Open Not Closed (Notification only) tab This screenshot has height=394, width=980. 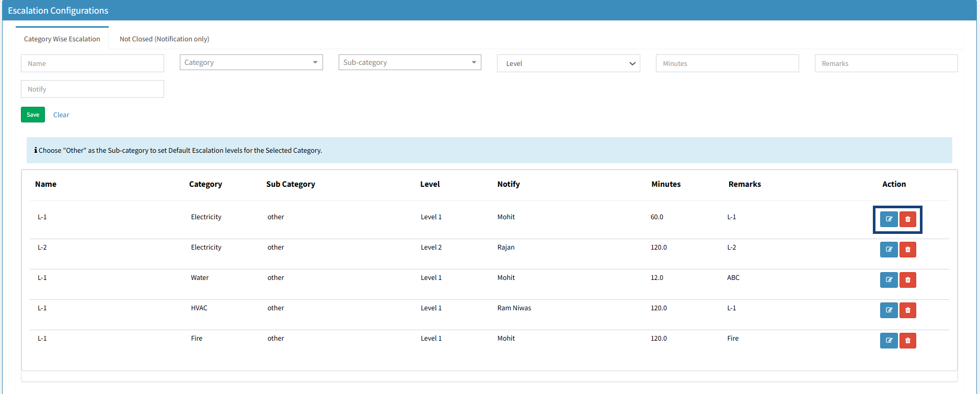164,39
